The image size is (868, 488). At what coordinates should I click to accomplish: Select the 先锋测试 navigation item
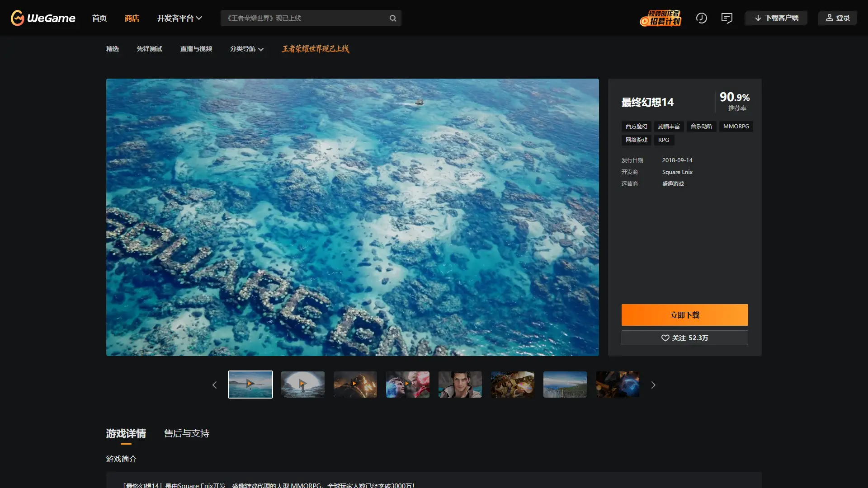click(x=149, y=49)
